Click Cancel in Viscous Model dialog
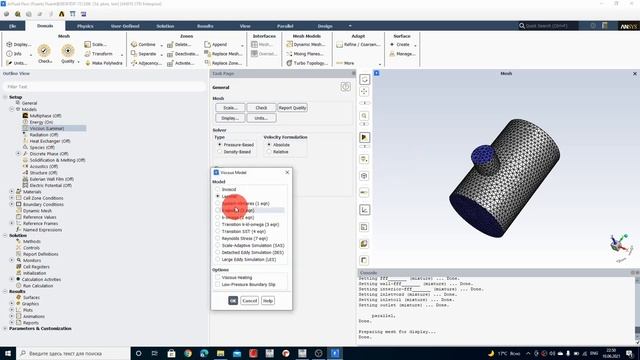 (249, 301)
